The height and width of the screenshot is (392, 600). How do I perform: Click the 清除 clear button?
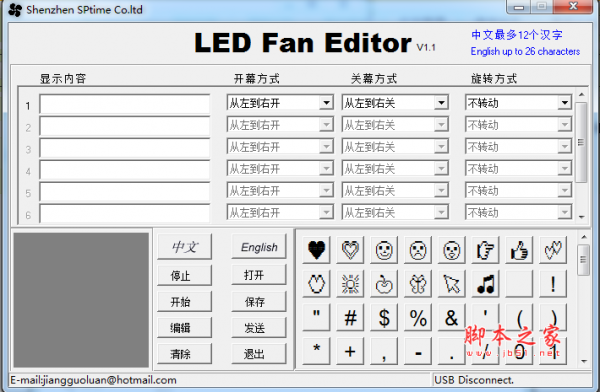coord(184,354)
